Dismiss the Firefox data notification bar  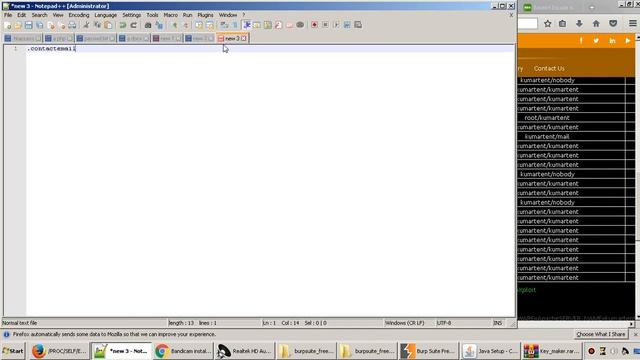[636, 334]
